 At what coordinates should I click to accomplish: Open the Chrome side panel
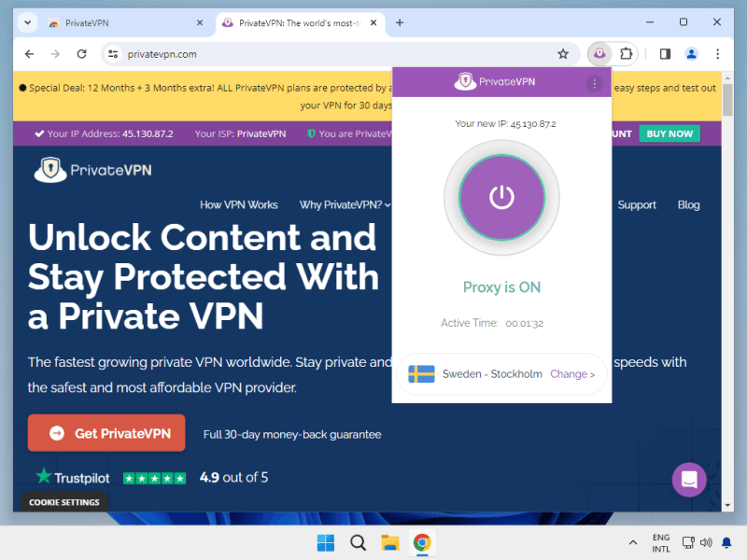(x=665, y=54)
